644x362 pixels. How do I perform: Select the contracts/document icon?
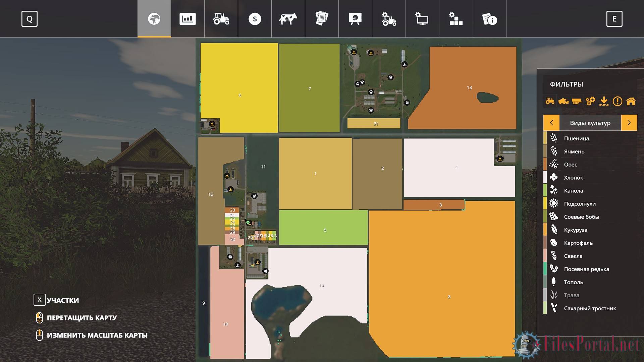pos(322,18)
